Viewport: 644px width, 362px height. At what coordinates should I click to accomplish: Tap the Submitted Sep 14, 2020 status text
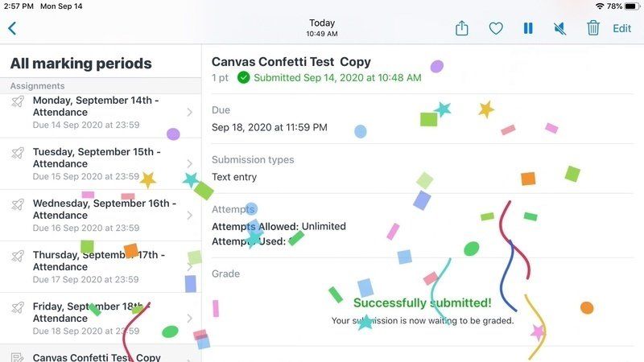tap(337, 78)
